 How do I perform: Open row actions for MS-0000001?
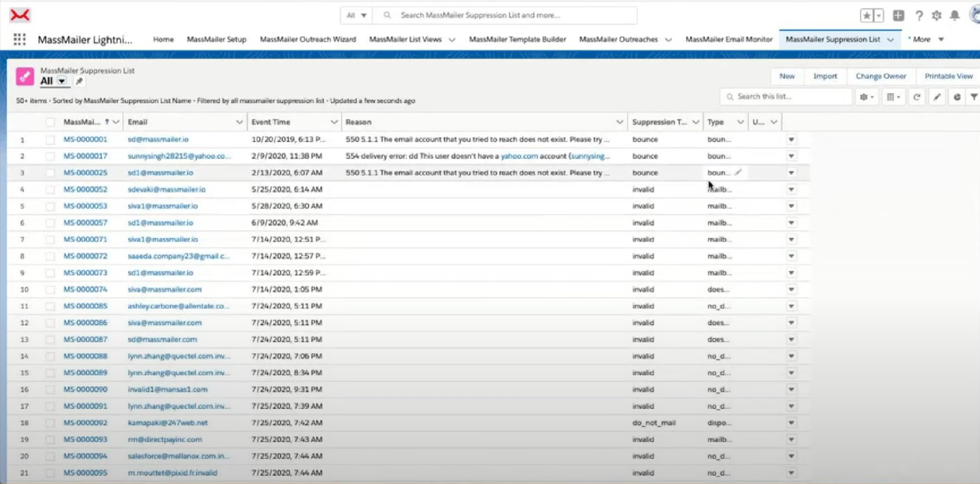coord(791,140)
